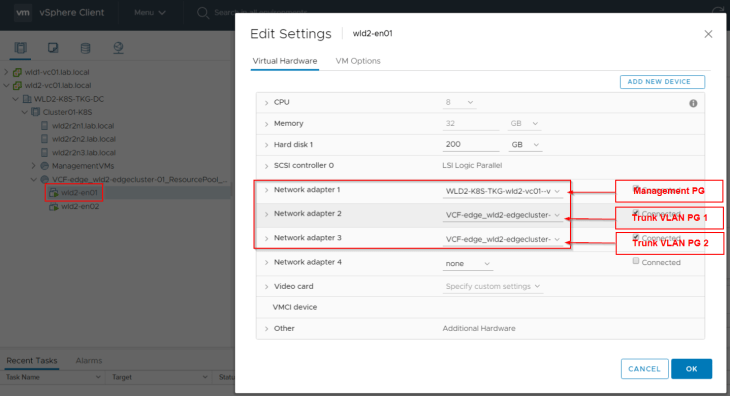The width and height of the screenshot is (730, 396).
Task: Click the wld2-en01 VM icon
Action: (x=54, y=193)
